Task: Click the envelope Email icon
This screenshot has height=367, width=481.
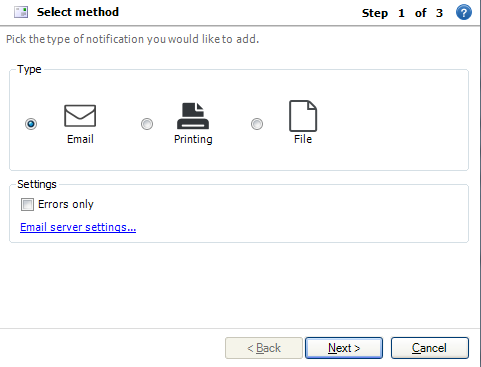Action: point(80,116)
